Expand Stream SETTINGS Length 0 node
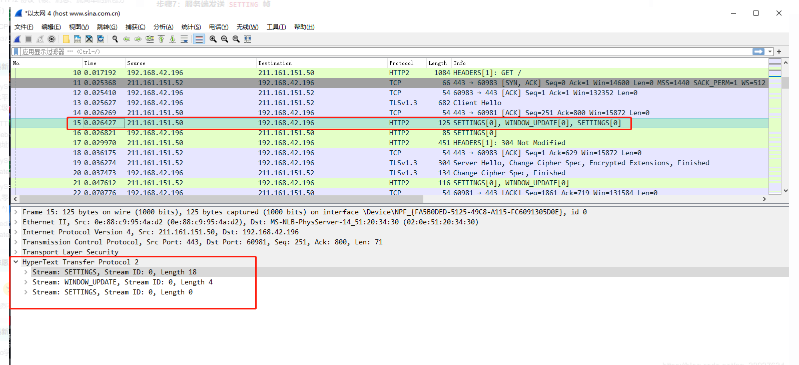 [x=26, y=292]
